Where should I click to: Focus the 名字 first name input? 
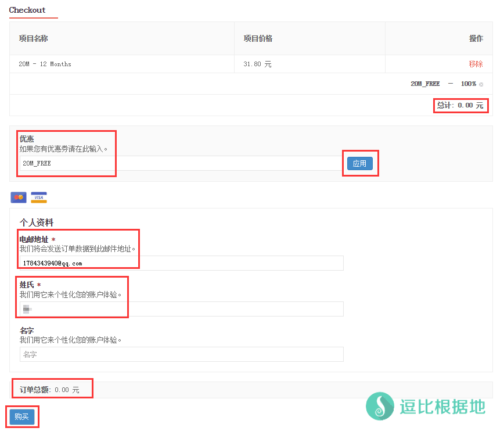tap(181, 354)
